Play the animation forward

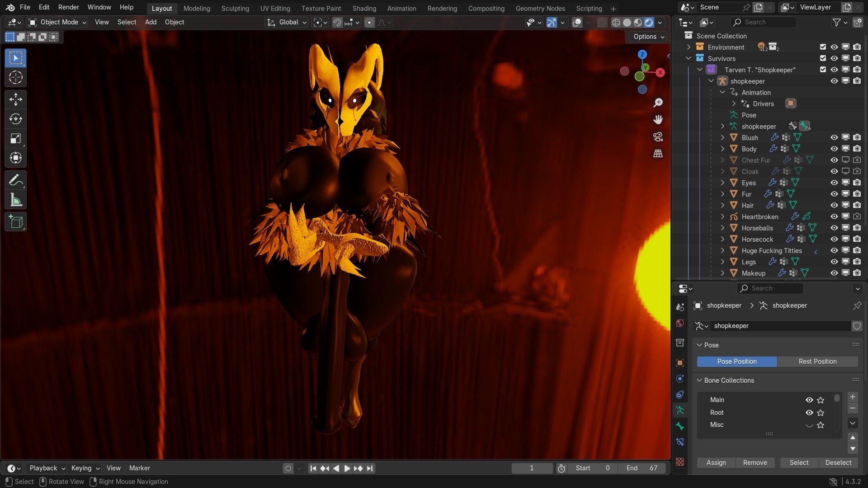tap(347, 469)
